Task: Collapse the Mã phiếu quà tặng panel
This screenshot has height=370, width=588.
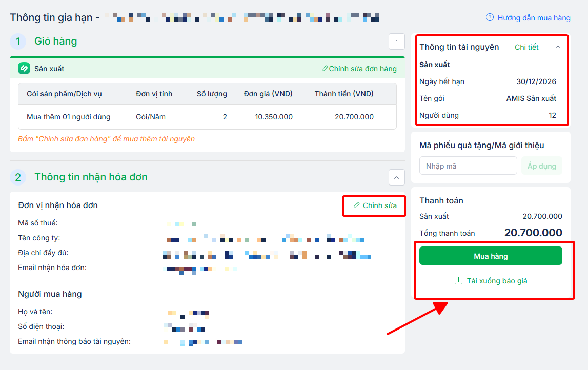Action: (x=558, y=146)
